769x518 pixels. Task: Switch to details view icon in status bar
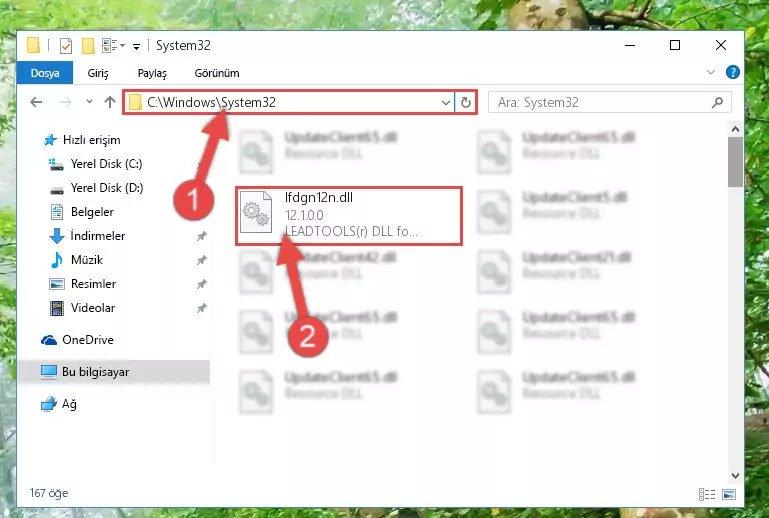[707, 494]
